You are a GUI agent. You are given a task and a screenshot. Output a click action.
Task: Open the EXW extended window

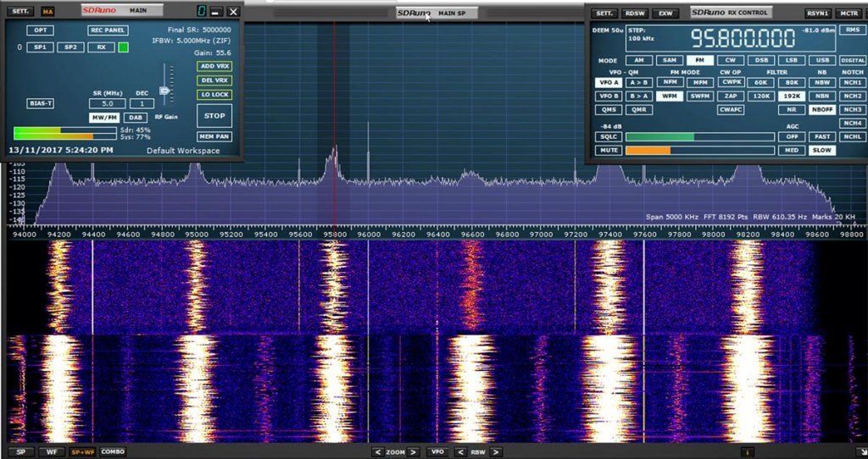[665, 14]
